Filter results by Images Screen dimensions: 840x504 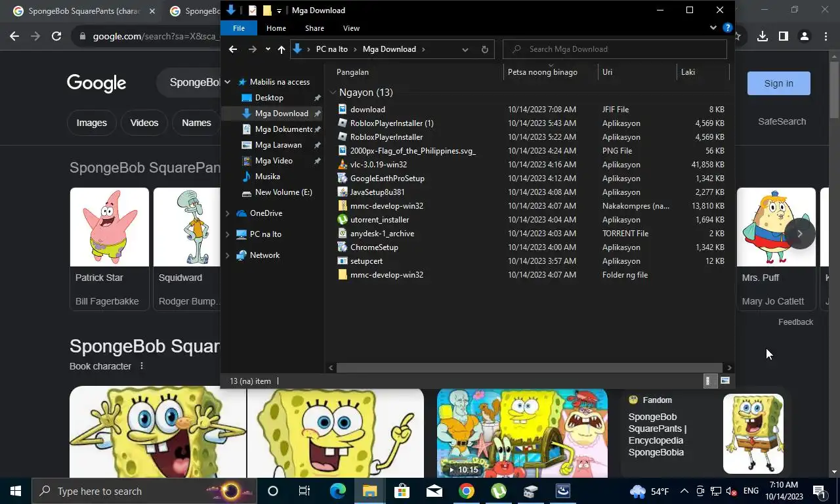pos(92,123)
